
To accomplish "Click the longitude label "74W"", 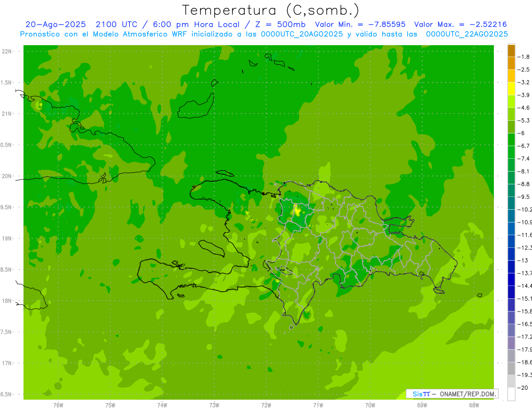I will click(x=162, y=405).
